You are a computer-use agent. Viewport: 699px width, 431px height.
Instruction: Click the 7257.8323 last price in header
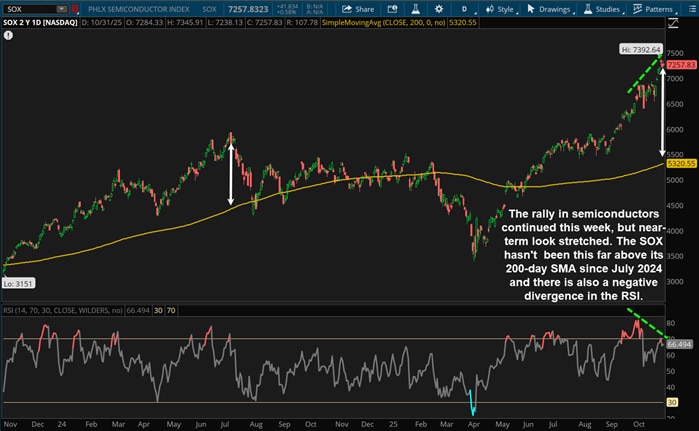(248, 9)
